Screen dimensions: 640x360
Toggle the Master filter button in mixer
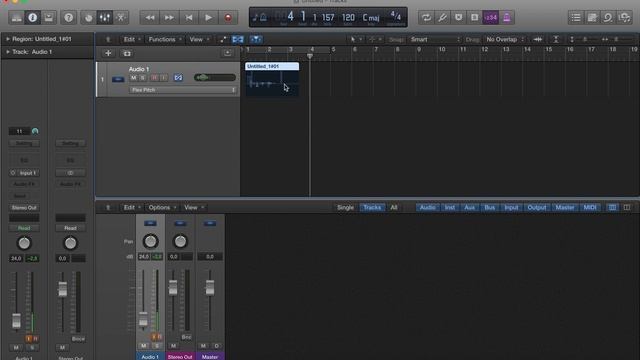[x=565, y=207]
